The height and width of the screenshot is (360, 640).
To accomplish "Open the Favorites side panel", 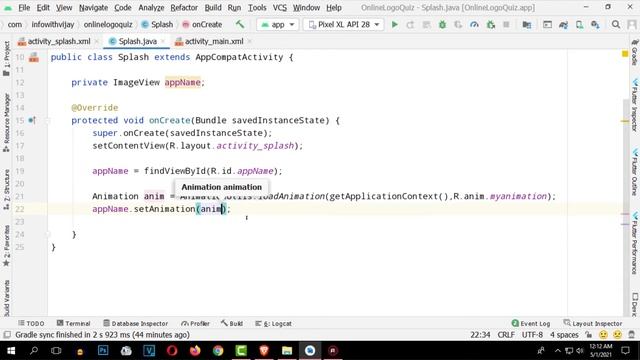I will coord(6,246).
